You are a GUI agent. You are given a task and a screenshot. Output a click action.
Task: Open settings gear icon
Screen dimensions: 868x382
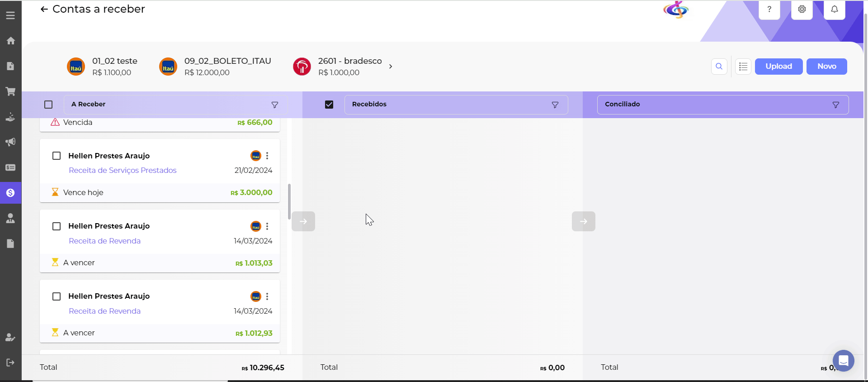[802, 10]
